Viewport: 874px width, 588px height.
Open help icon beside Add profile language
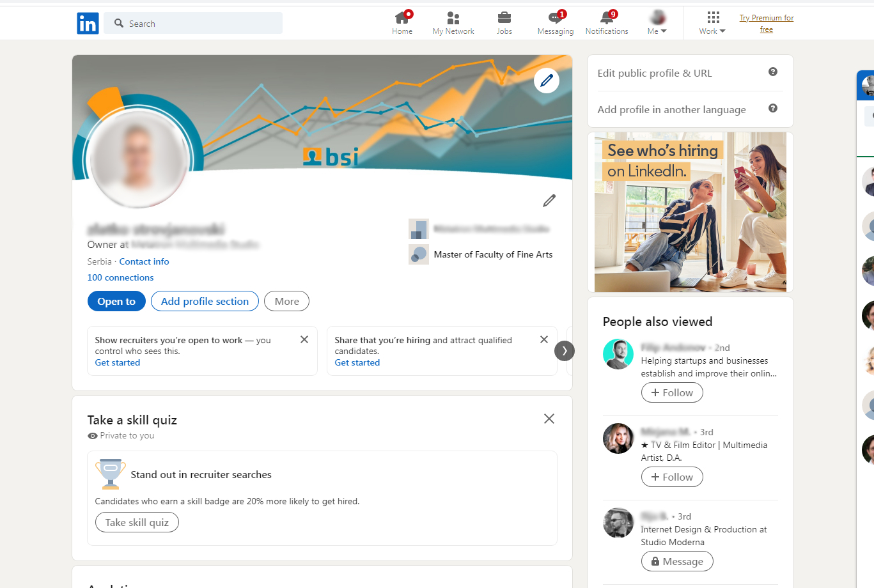click(x=773, y=108)
